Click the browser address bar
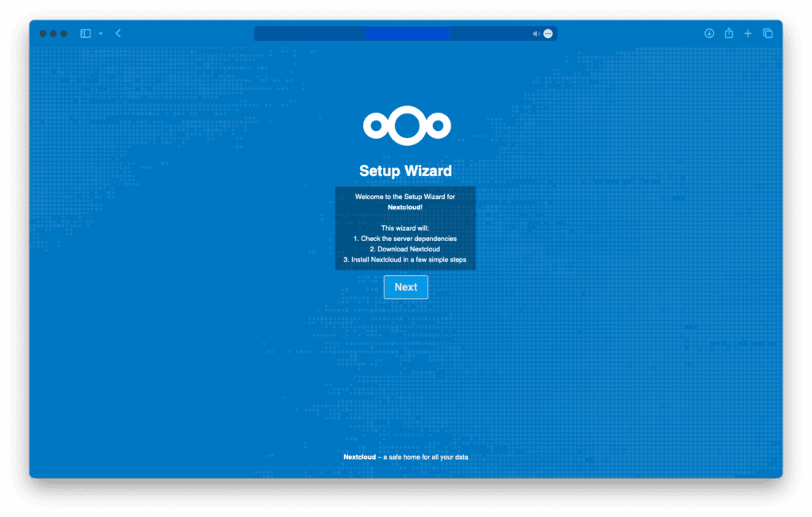This screenshot has width=812, height=517. [396, 33]
